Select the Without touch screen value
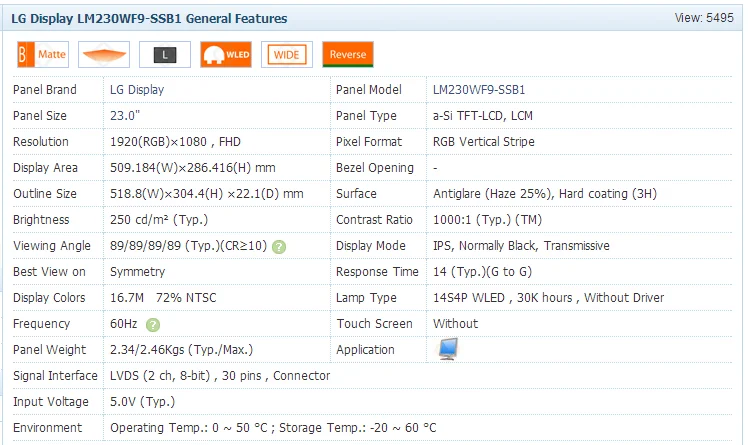Image resolution: width=748 pixels, height=445 pixels. coord(456,324)
